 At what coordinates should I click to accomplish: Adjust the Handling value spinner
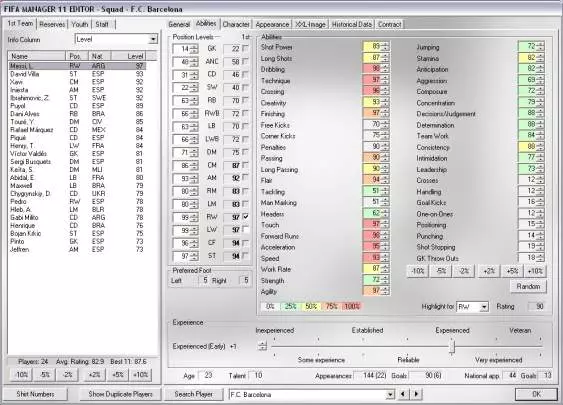[x=540, y=191]
